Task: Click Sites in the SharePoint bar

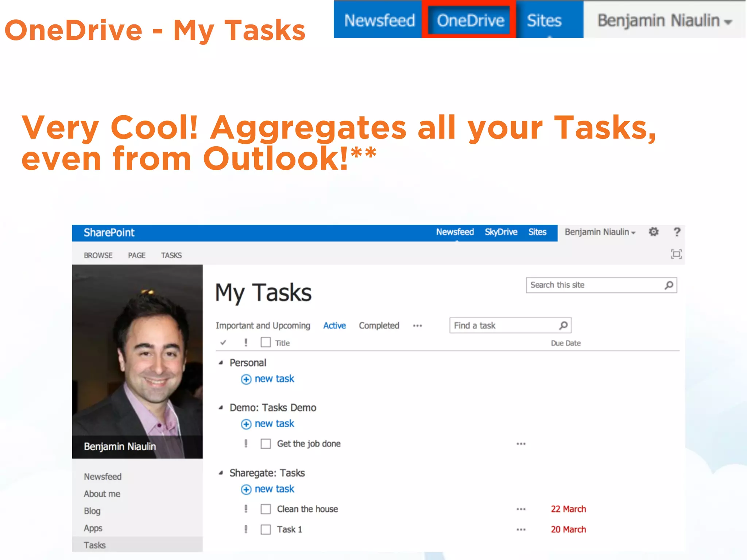Action: [537, 232]
